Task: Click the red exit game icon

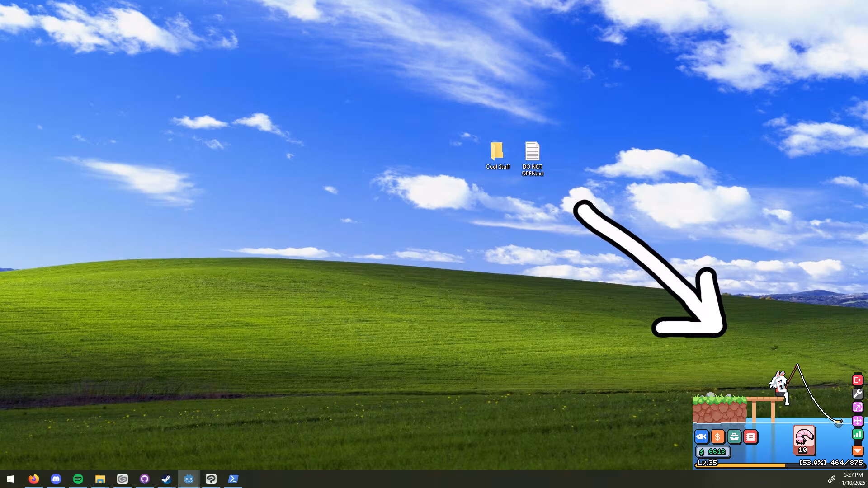Action: (857, 380)
